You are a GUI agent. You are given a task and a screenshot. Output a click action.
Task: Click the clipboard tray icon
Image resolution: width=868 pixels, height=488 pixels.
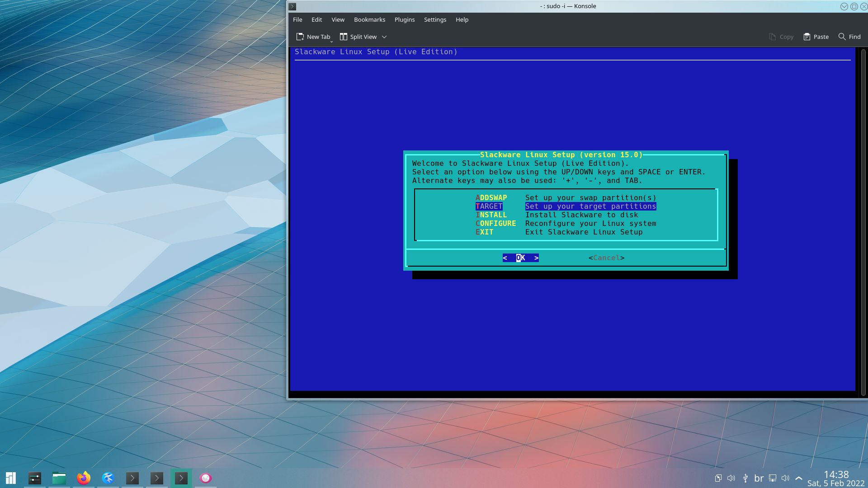(x=718, y=478)
